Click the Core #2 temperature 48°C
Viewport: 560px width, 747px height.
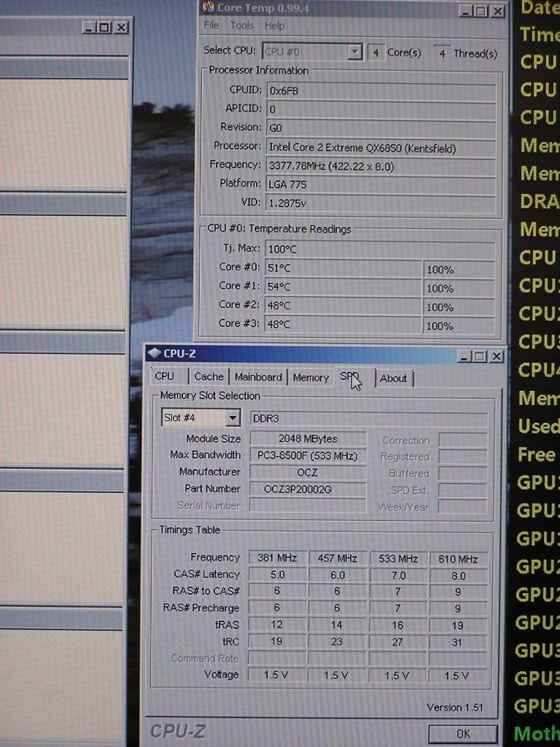343,306
